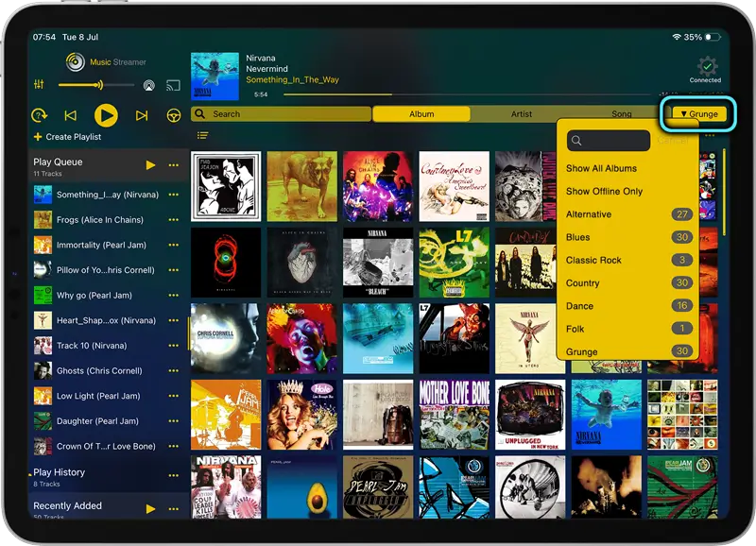The height and width of the screenshot is (546, 756).
Task: Select Show Offline Only
Action: tap(604, 192)
